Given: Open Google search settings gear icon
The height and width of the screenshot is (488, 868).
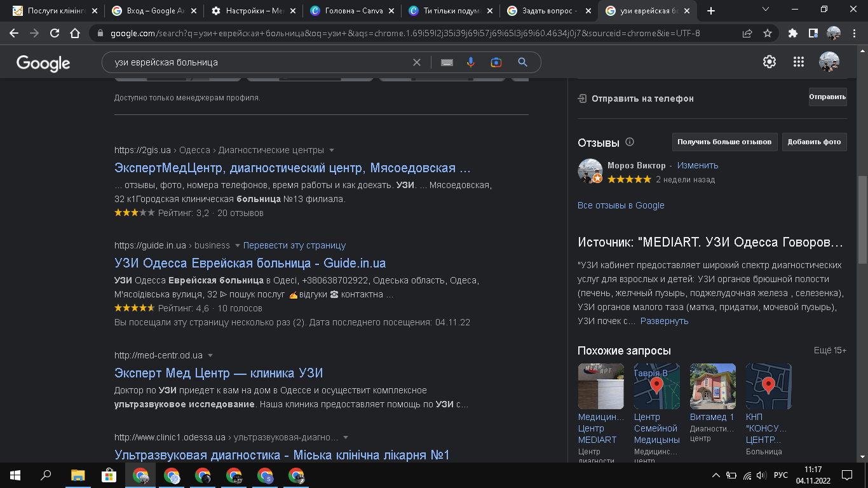Looking at the screenshot, I should pyautogui.click(x=770, y=62).
